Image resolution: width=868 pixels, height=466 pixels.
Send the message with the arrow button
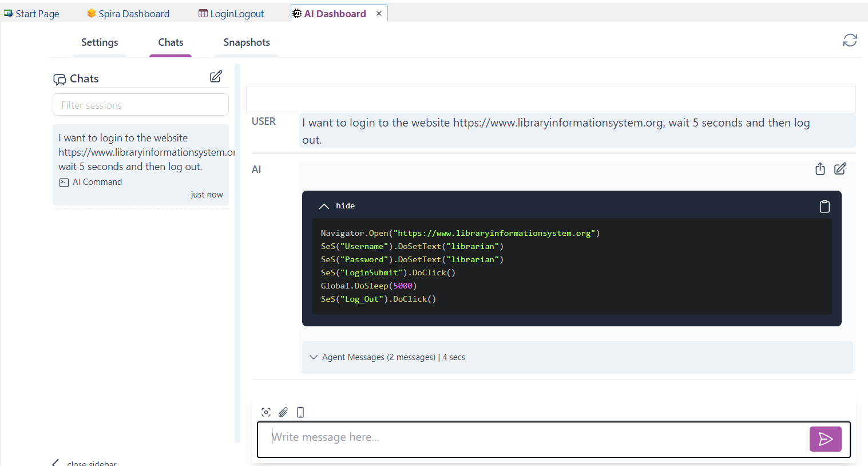pos(825,439)
